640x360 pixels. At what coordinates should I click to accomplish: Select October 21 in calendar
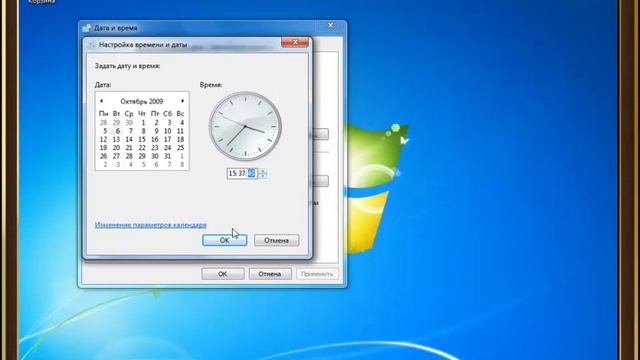129,148
